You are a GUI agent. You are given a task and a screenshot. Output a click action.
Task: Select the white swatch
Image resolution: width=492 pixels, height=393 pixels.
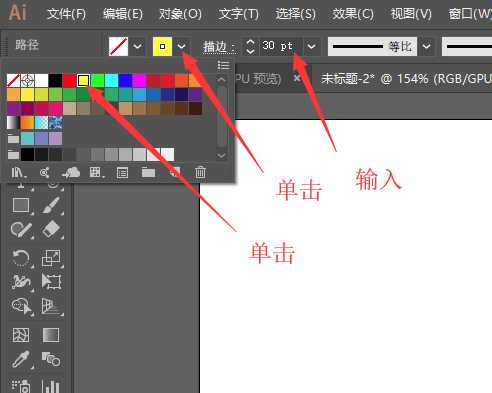(x=41, y=80)
